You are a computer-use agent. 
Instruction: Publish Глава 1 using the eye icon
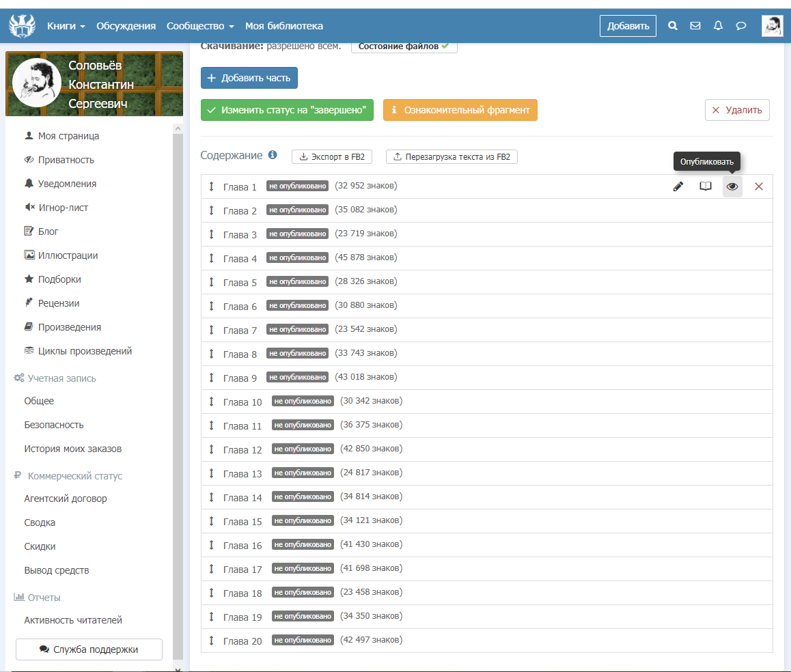(732, 186)
